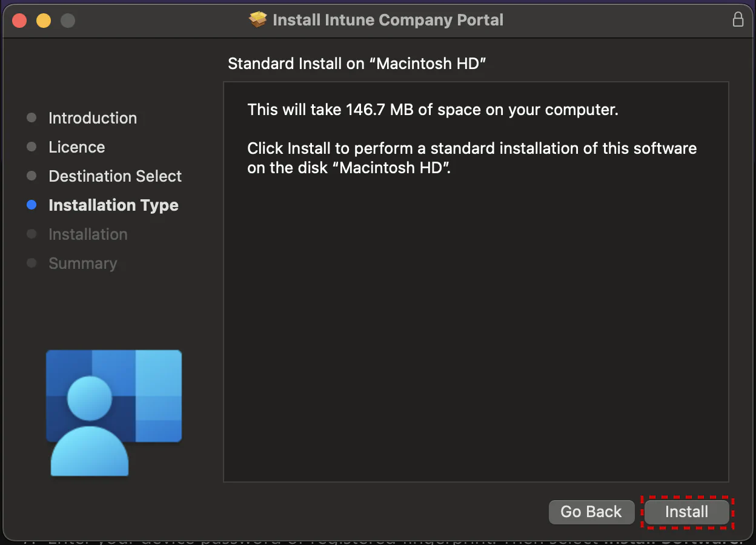
Task: Click the Install button
Action: 686,512
